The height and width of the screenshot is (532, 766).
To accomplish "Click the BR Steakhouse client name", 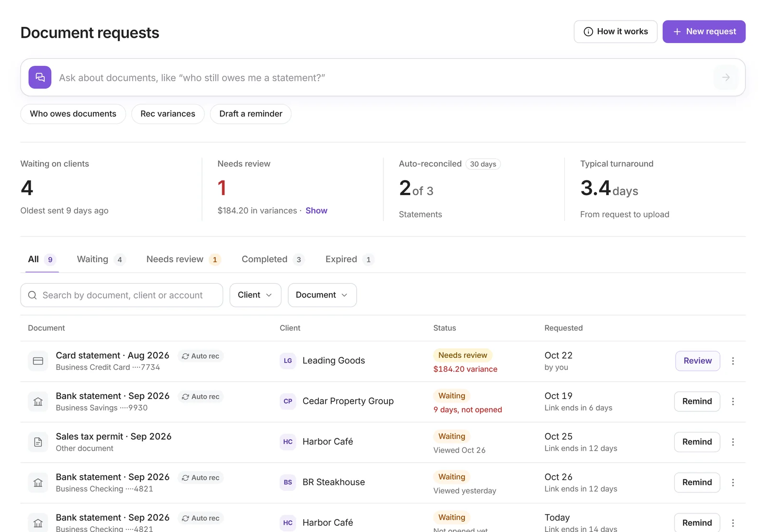I will pyautogui.click(x=334, y=482).
